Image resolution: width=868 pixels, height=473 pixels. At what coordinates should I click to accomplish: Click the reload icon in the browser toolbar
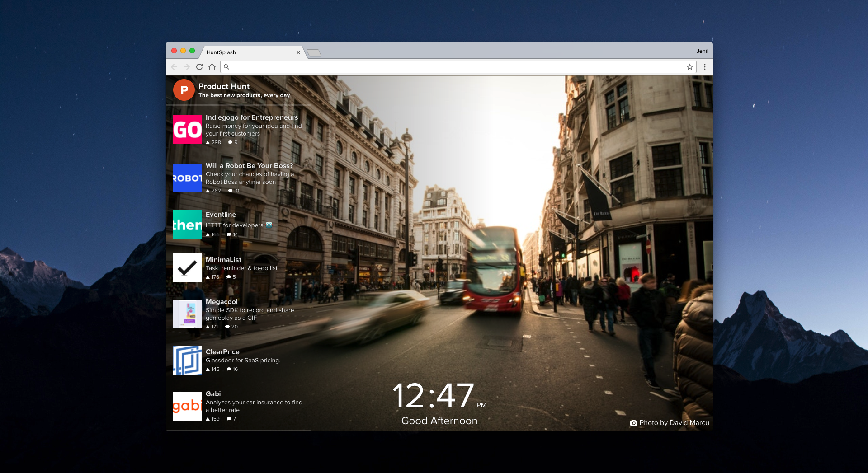coord(199,66)
